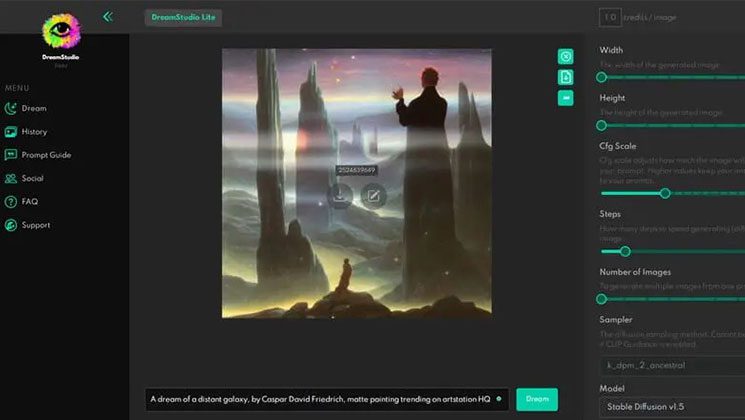The width and height of the screenshot is (745, 420).
Task: Click the generated galaxy painting image
Action: pyautogui.click(x=357, y=183)
